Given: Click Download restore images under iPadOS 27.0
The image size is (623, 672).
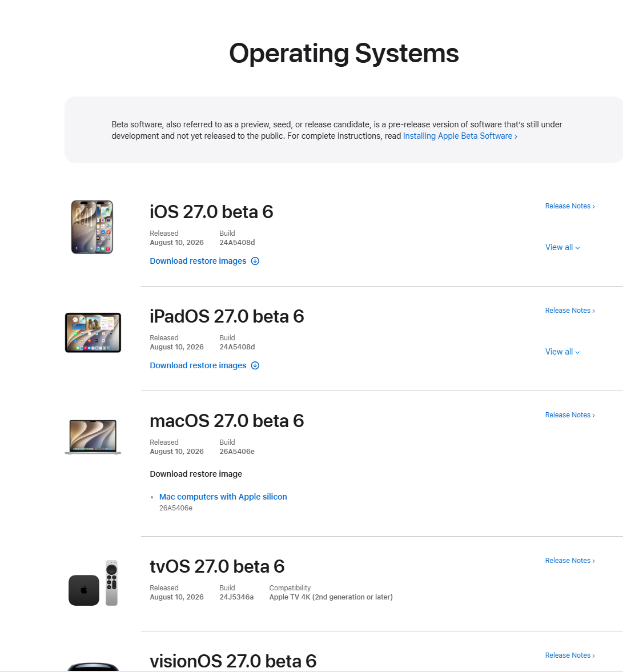Looking at the screenshot, I should click(198, 365).
